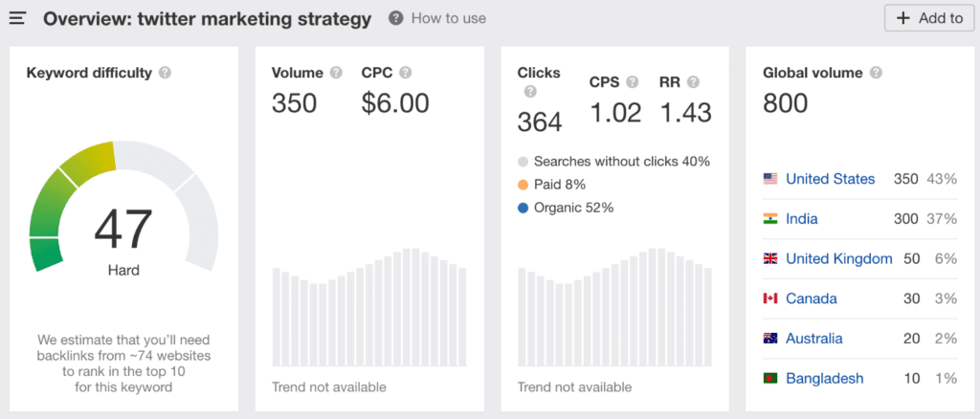The height and width of the screenshot is (419, 980).
Task: Open Canada country link
Action: click(x=812, y=299)
